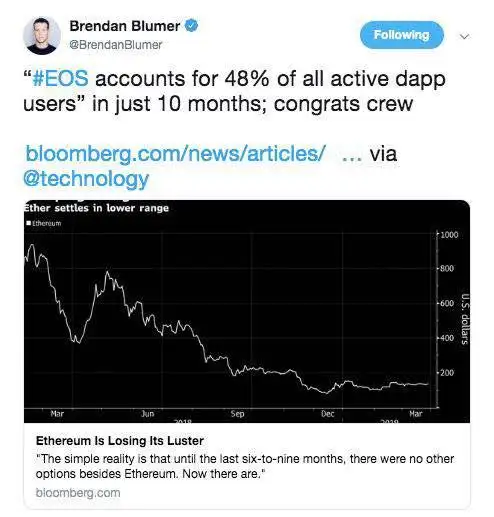The image size is (494, 517).
Task: Open the bloomberg.com card source label
Action: [x=78, y=493]
